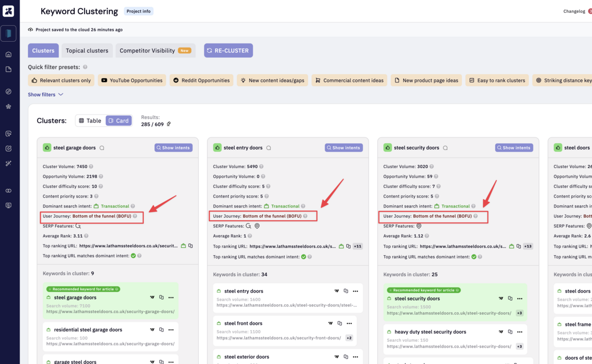Screen dimensions: 592x364
Task: Apply YouTube Opportunities preset
Action: point(132,80)
